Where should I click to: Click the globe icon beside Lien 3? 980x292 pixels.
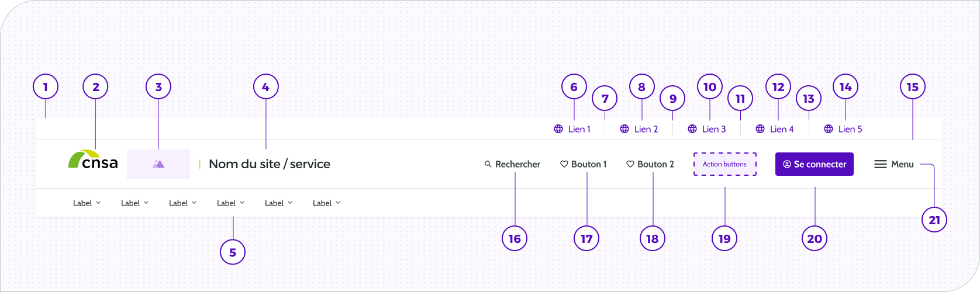pos(692,129)
